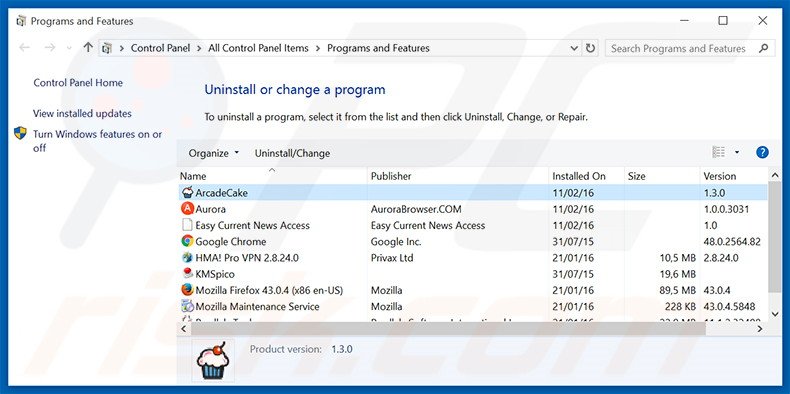Click the search magnifier icon
Screen dimensions: 790x394
[763, 48]
